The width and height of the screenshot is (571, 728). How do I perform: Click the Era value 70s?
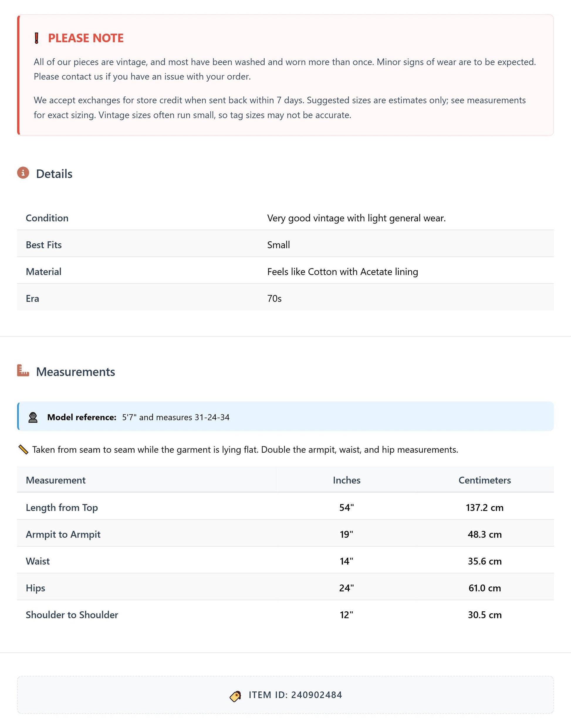(274, 299)
